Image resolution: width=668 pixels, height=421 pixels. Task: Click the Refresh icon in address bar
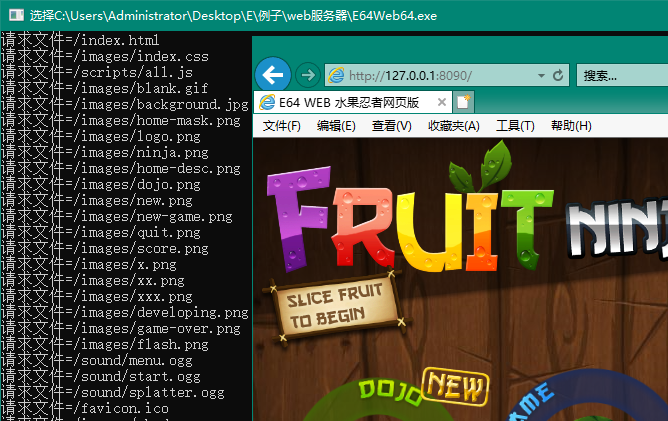[558, 76]
